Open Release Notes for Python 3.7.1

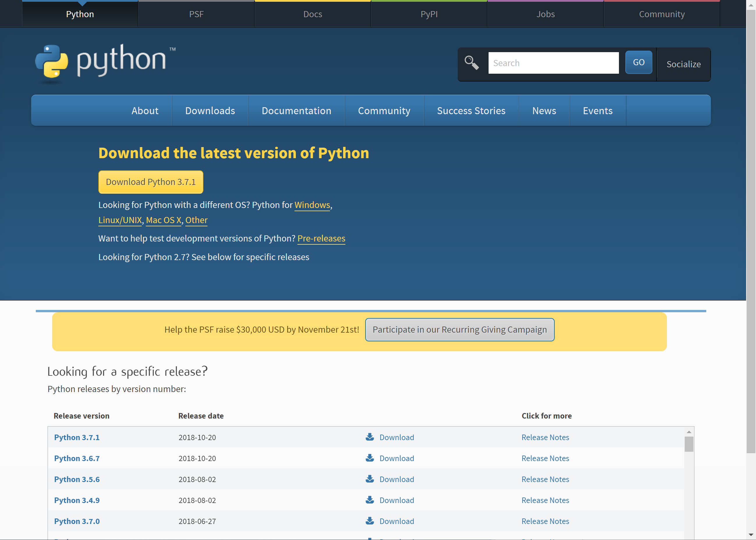[x=545, y=437]
